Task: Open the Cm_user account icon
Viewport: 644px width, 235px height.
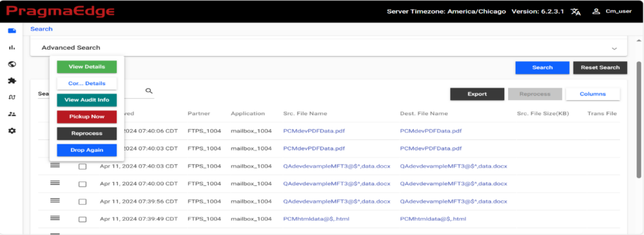Action: point(596,11)
